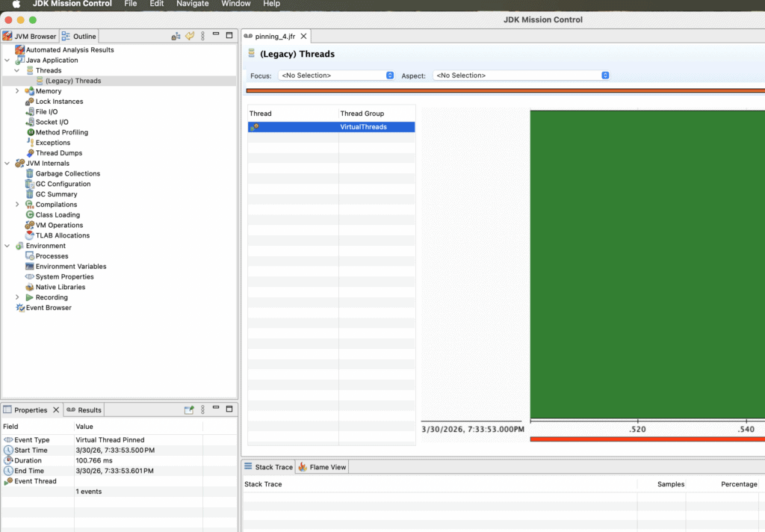Screen dimensions: 765x532
Task: Open Method Profiling via its icon
Action: click(x=30, y=132)
